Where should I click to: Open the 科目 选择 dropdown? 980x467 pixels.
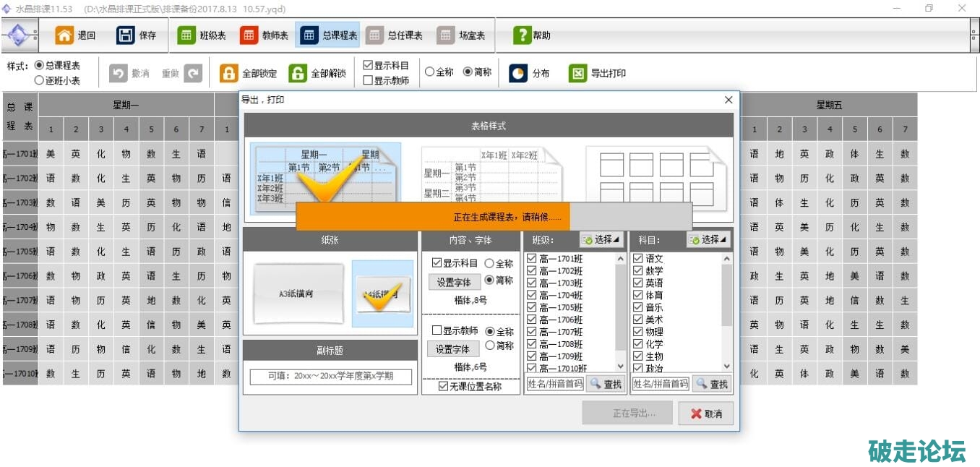708,239
